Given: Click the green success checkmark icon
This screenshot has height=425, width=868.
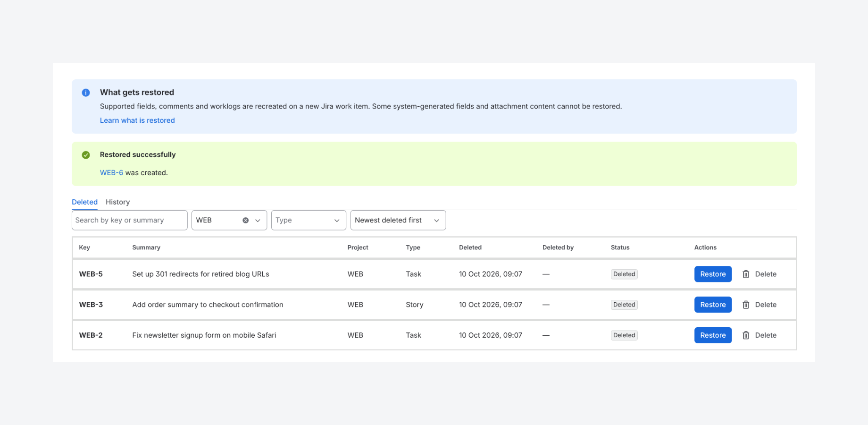Looking at the screenshot, I should [86, 155].
